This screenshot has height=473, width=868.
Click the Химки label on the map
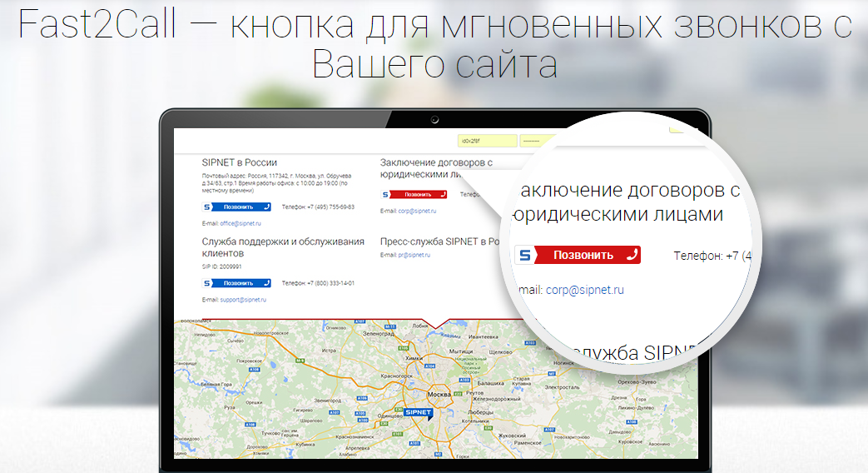point(414,358)
